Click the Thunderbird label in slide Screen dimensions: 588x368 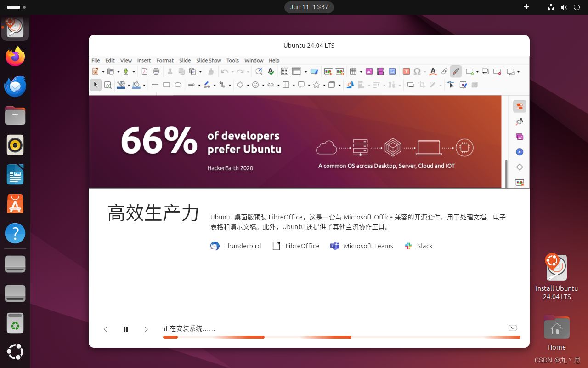coord(243,246)
